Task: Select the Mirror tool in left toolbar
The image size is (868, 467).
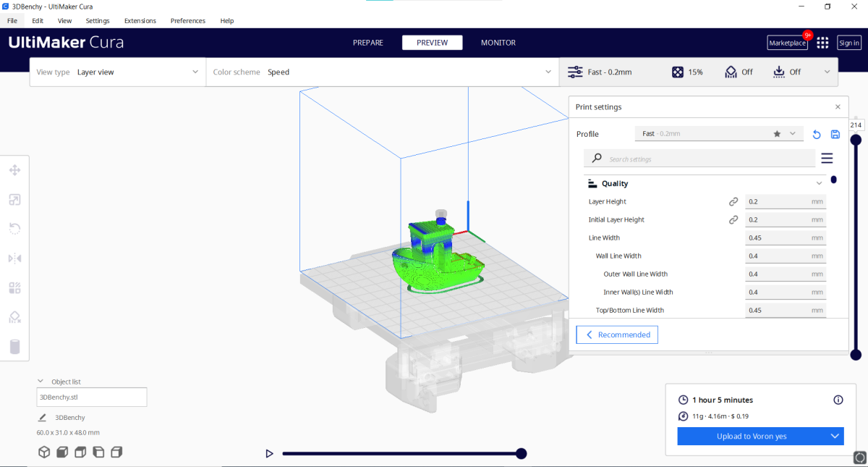Action: coord(14,258)
